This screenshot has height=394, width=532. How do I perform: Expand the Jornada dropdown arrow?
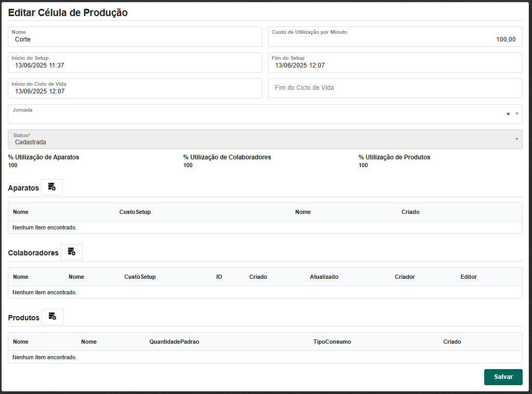516,114
